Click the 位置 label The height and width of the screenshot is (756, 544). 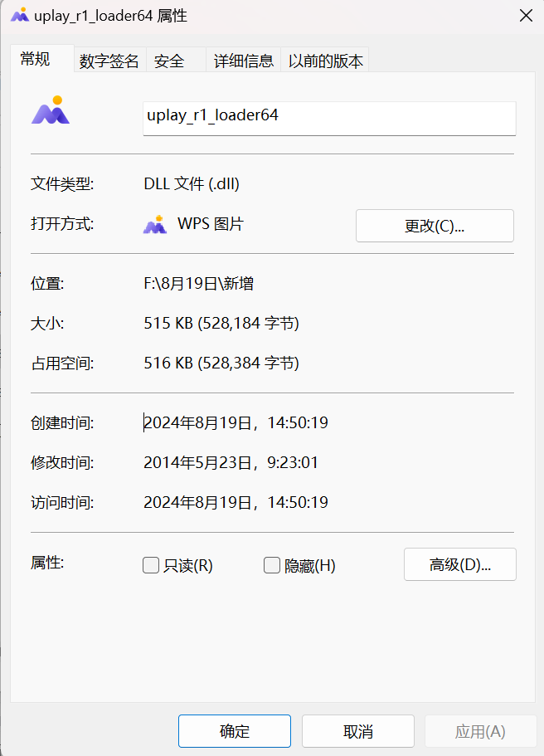point(47,283)
